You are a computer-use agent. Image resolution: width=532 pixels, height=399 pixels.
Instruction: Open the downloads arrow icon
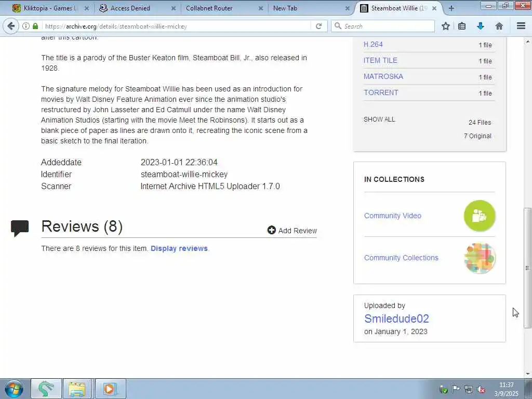pyautogui.click(x=481, y=26)
